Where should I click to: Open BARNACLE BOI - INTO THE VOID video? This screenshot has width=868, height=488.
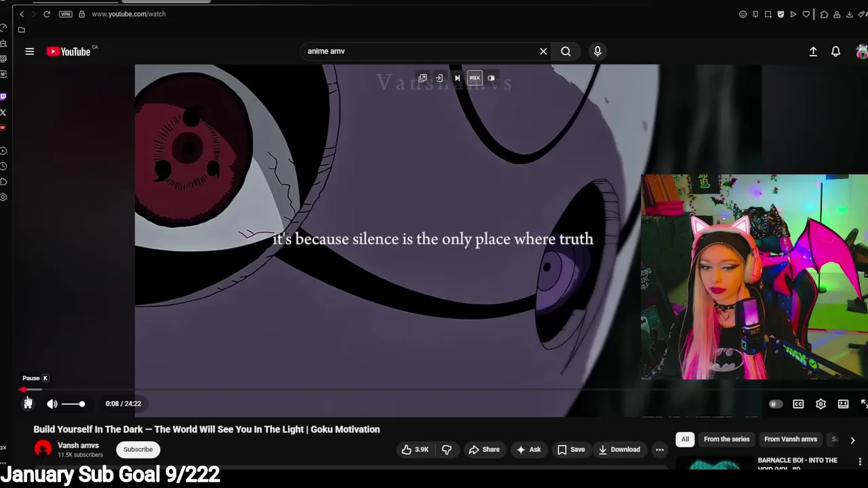[x=797, y=464]
